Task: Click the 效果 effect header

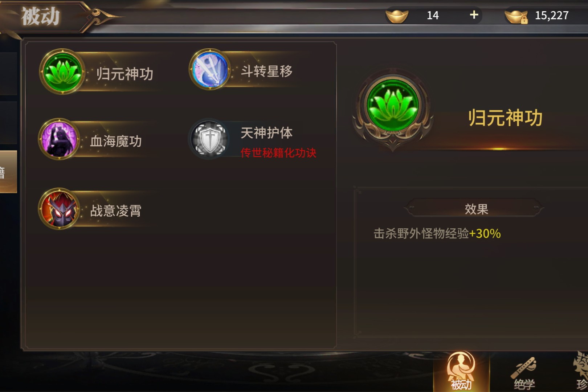Action: [x=475, y=209]
